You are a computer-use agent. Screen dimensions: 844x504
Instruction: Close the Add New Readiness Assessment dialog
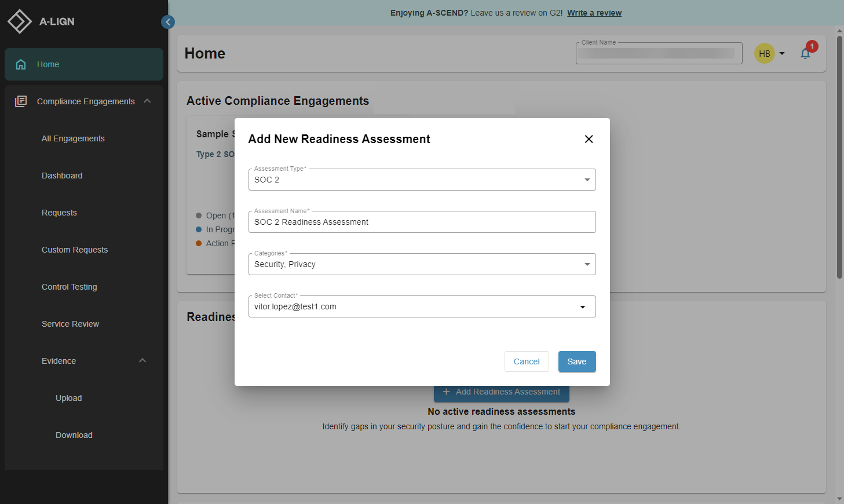[589, 139]
